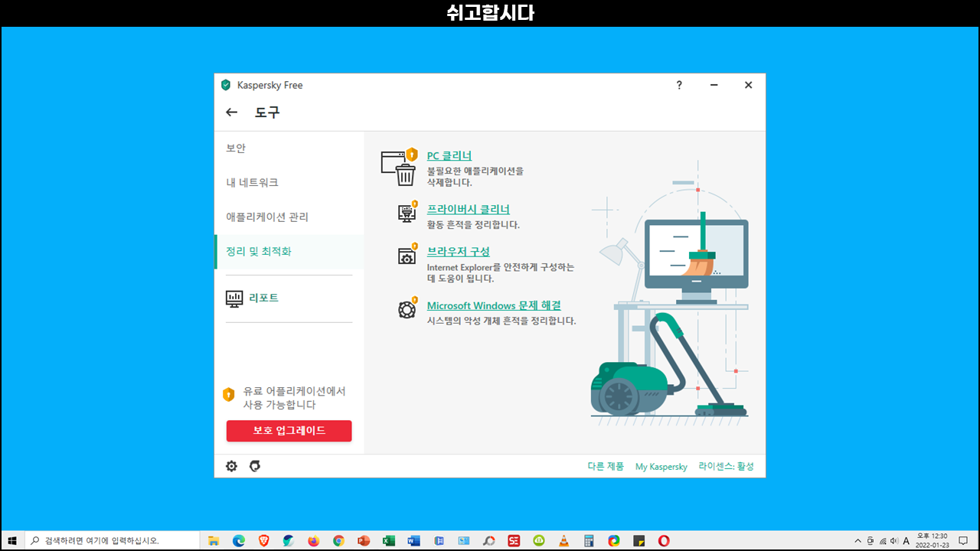Open the 리포트 section
Viewport: 980px width, 551px height.
point(263,298)
